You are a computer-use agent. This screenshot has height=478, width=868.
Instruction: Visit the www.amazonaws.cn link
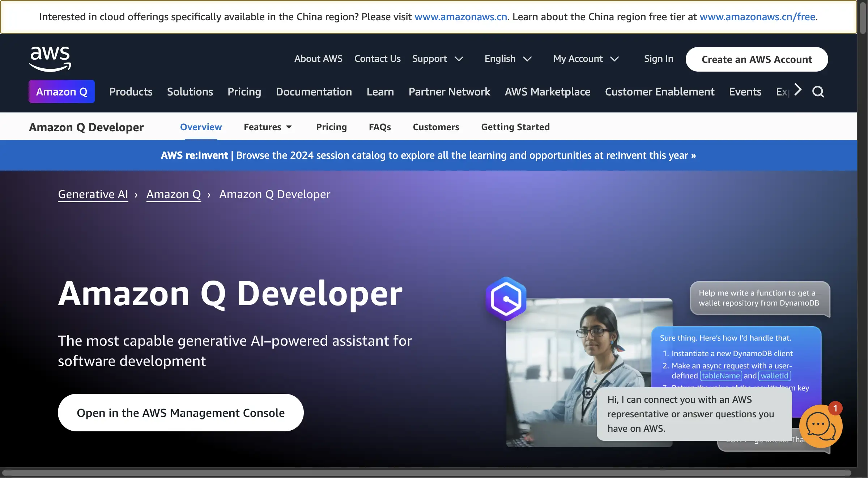[x=460, y=16]
